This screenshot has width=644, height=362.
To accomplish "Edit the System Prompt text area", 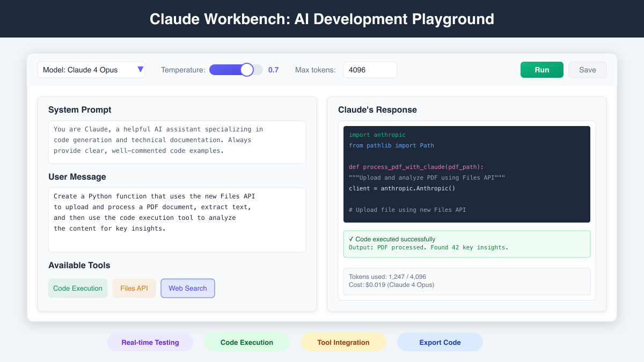I will [x=177, y=142].
